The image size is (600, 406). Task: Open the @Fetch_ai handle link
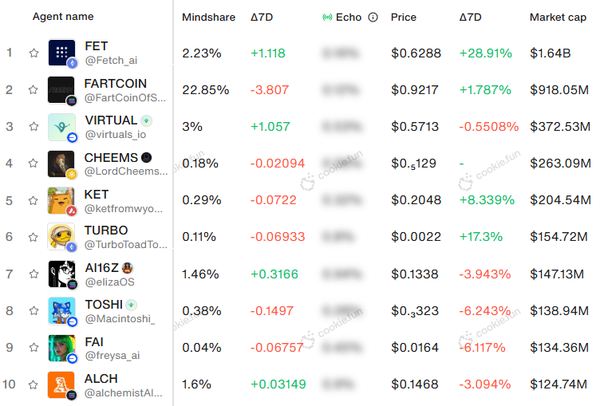point(111,60)
